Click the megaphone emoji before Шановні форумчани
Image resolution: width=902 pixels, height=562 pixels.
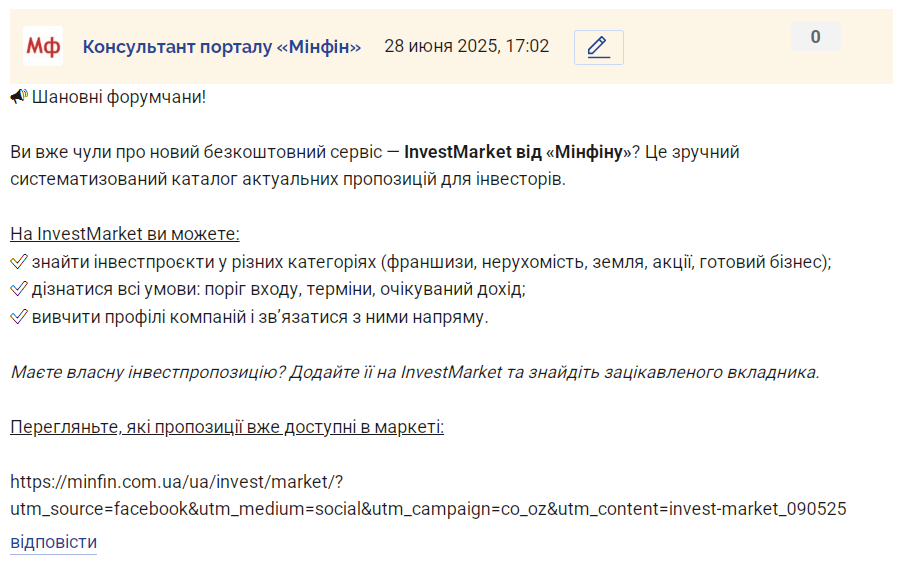18,97
